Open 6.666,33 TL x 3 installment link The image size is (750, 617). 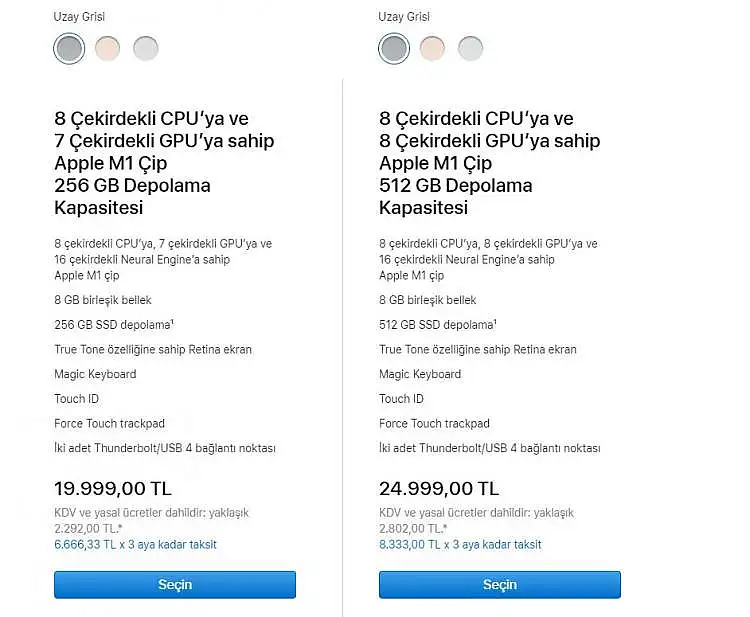[135, 544]
